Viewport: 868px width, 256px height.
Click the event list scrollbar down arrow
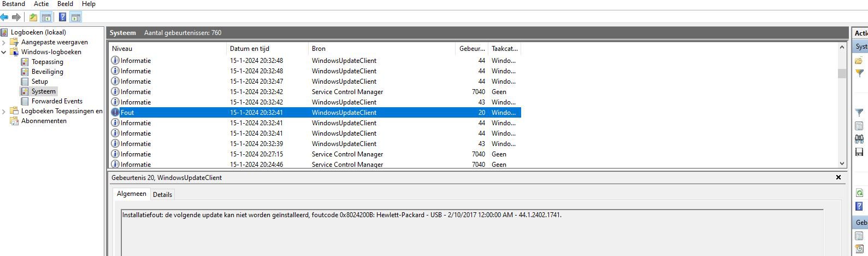tap(842, 164)
